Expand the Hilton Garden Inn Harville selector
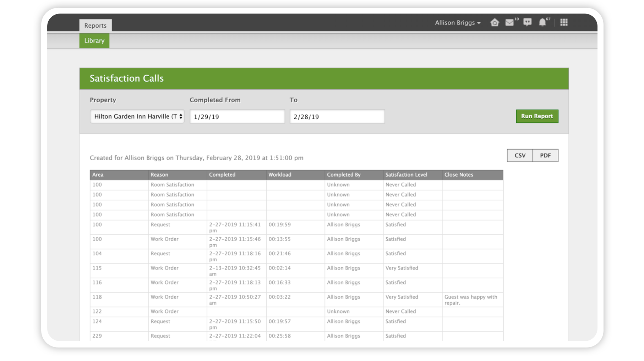Screen dimensions: 644x361 (180, 116)
